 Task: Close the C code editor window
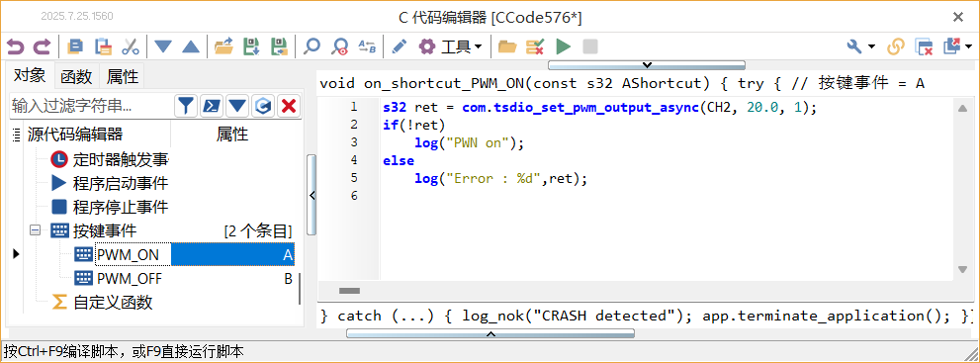pos(957,17)
